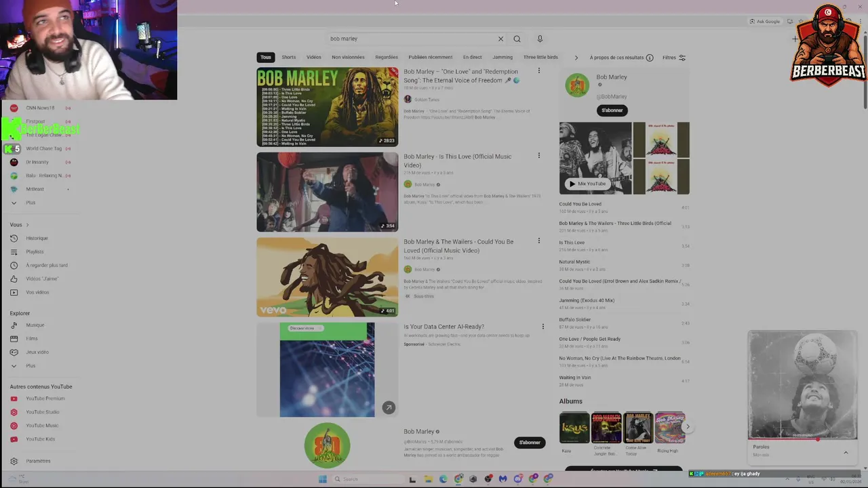Expand the Vous section chevron
868x488 pixels.
point(27,225)
